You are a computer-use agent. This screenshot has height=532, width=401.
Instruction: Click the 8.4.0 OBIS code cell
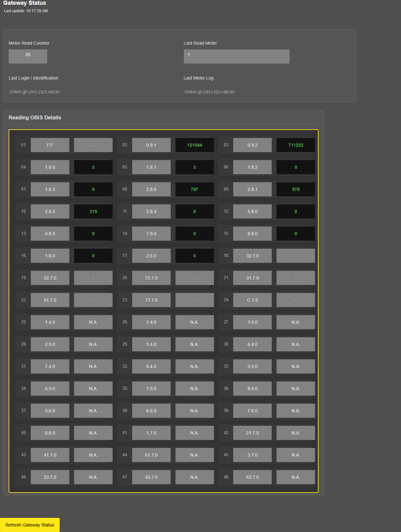tap(151, 366)
